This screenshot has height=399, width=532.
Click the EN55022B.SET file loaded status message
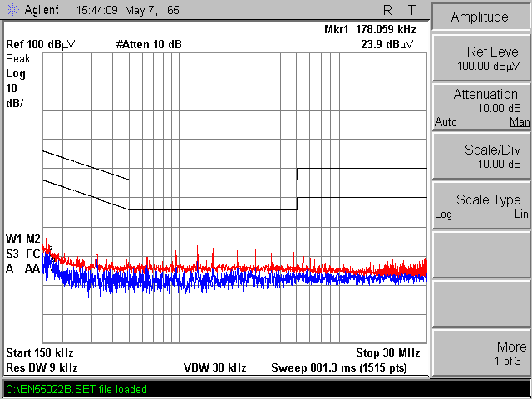(76, 389)
